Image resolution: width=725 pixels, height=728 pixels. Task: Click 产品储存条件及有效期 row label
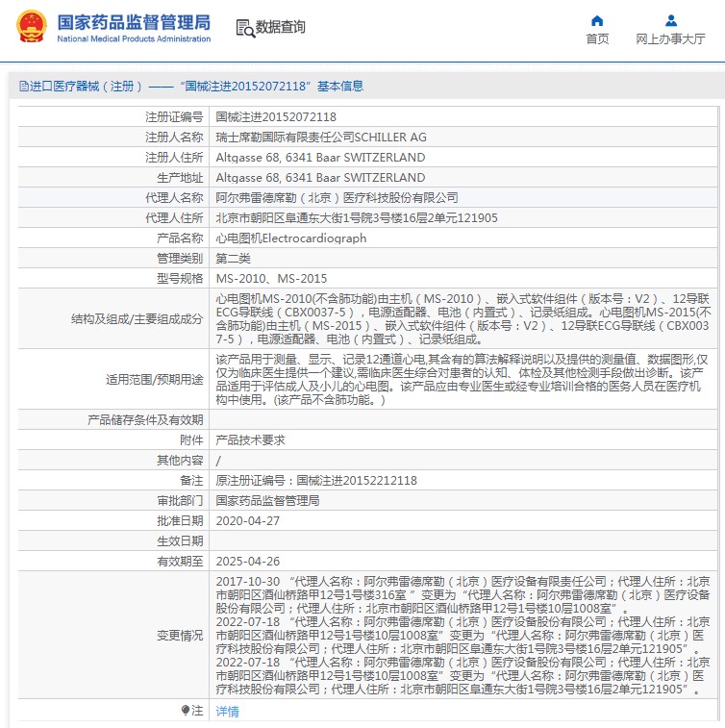click(145, 419)
